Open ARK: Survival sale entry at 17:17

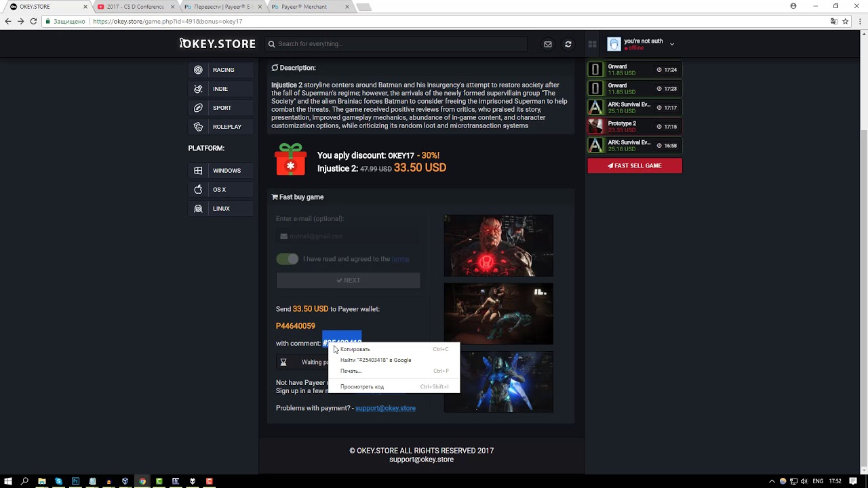click(x=635, y=108)
